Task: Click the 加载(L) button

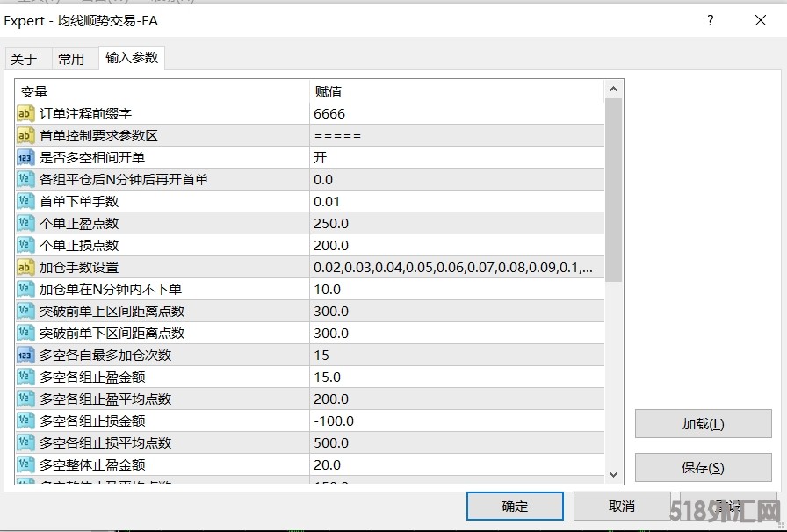Action: [703, 424]
